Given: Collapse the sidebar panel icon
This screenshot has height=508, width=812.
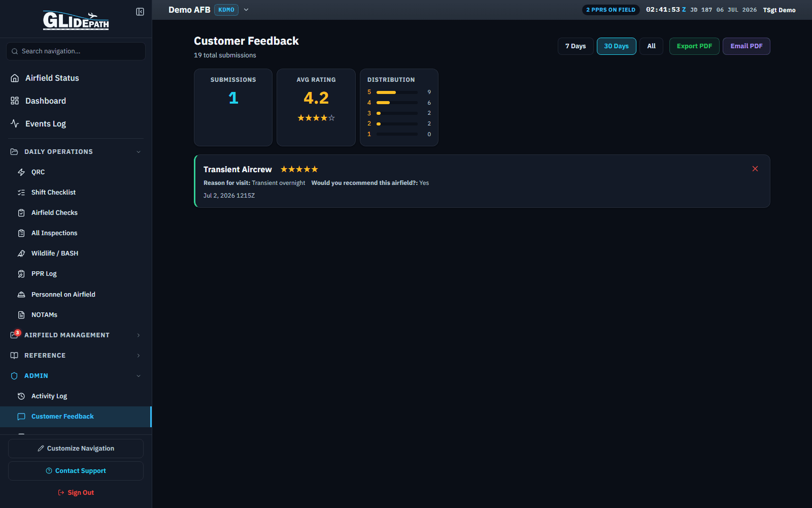Looking at the screenshot, I should [140, 12].
